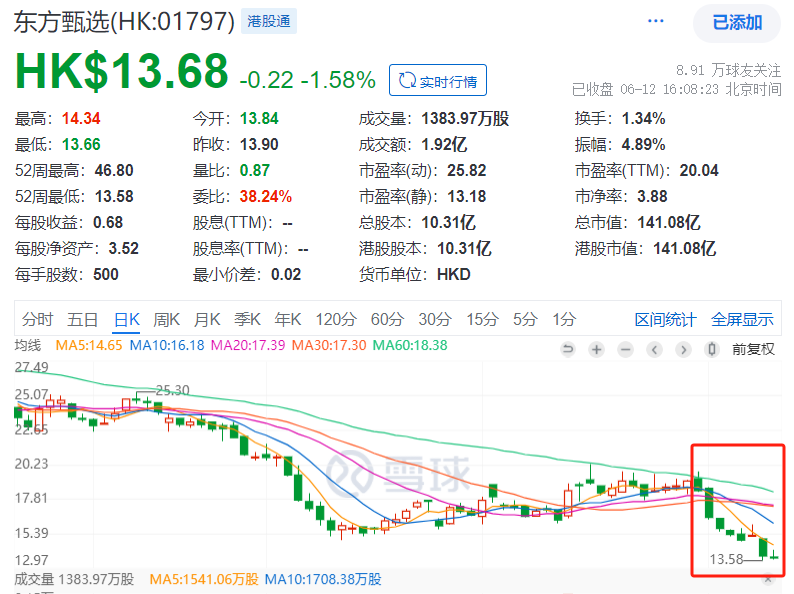Zoom out chart with minus icon
The height and width of the screenshot is (594, 794).
(x=625, y=349)
